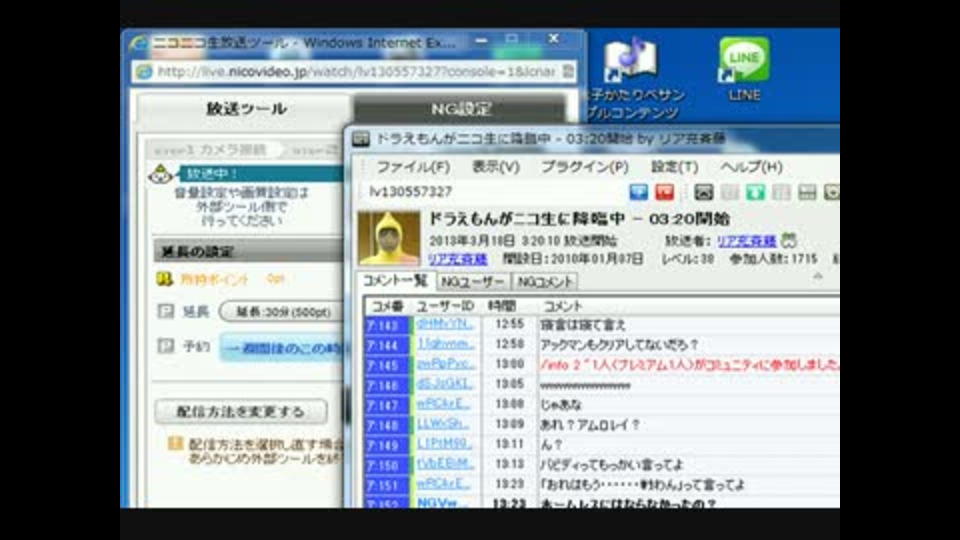
Task: Open the user ID link in row 7149
Action: (x=445, y=444)
